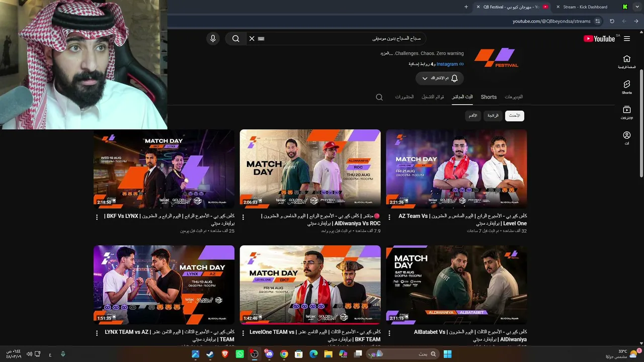
Task: Open the AZ Team Vs Level One video title
Action: click(x=463, y=220)
